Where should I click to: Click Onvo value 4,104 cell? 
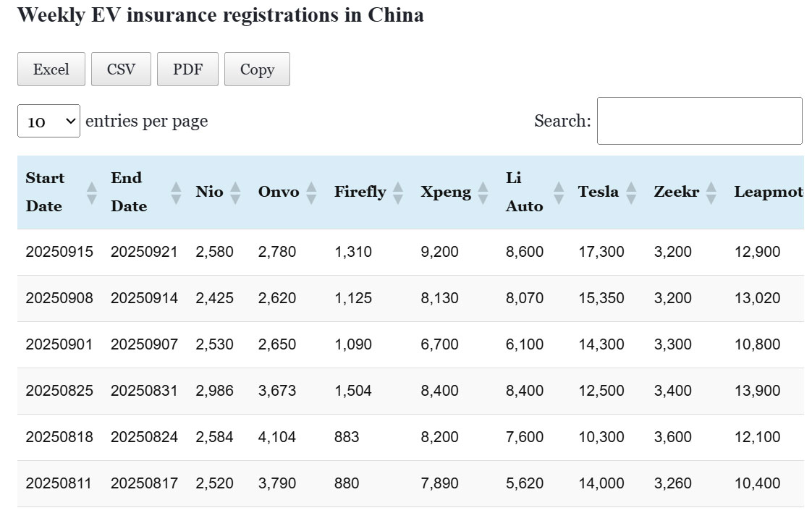tap(277, 437)
